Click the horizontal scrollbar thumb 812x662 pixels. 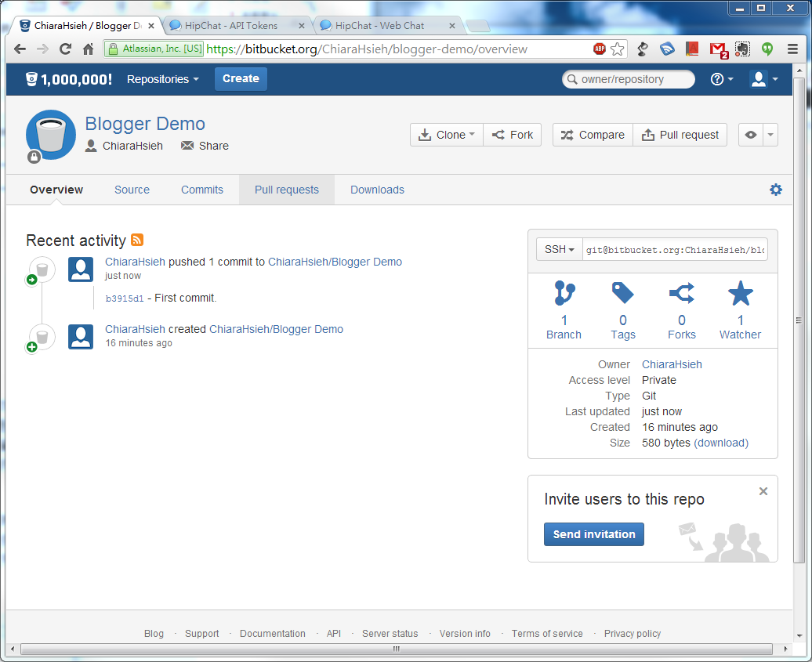coord(396,649)
